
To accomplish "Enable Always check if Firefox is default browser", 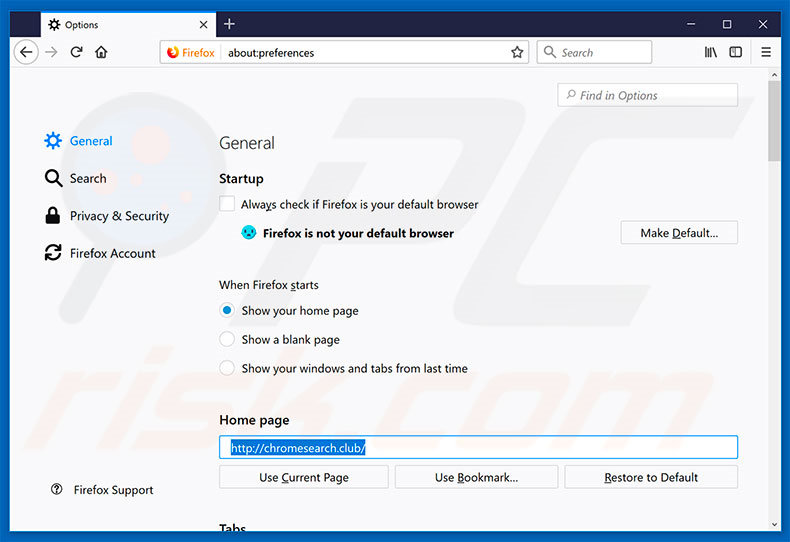I will coord(227,204).
